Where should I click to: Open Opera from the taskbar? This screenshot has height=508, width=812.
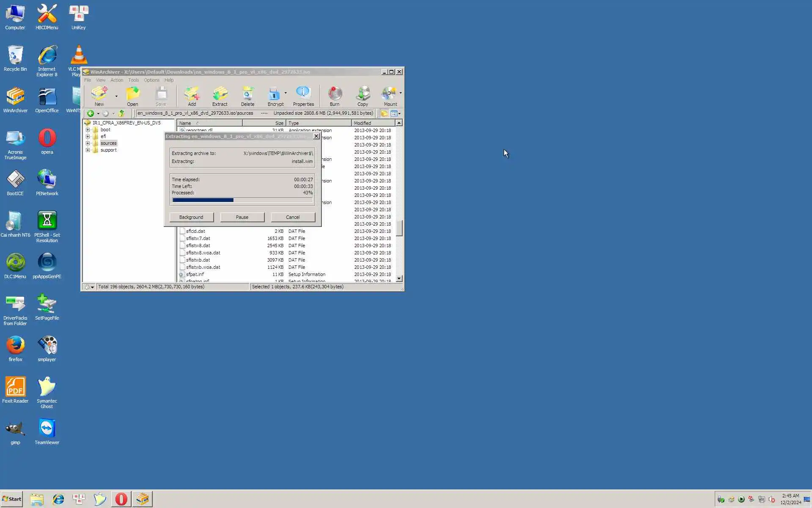(121, 499)
